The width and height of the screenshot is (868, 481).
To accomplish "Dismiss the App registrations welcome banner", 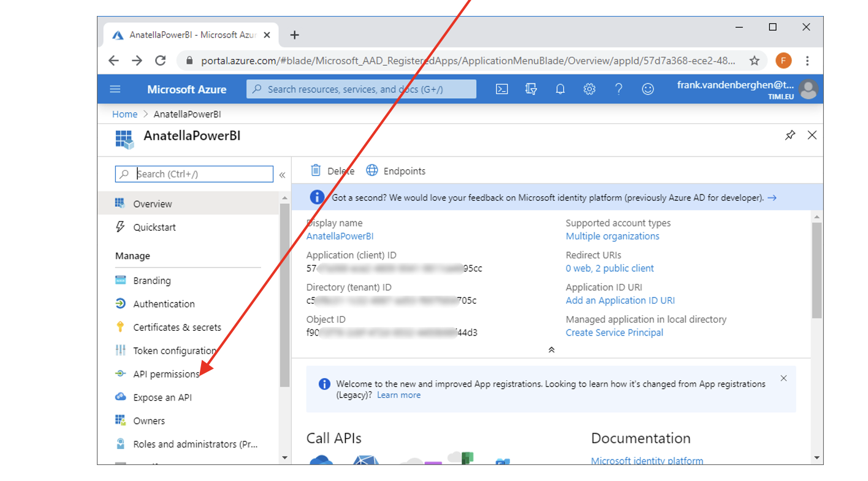I will [x=783, y=379].
